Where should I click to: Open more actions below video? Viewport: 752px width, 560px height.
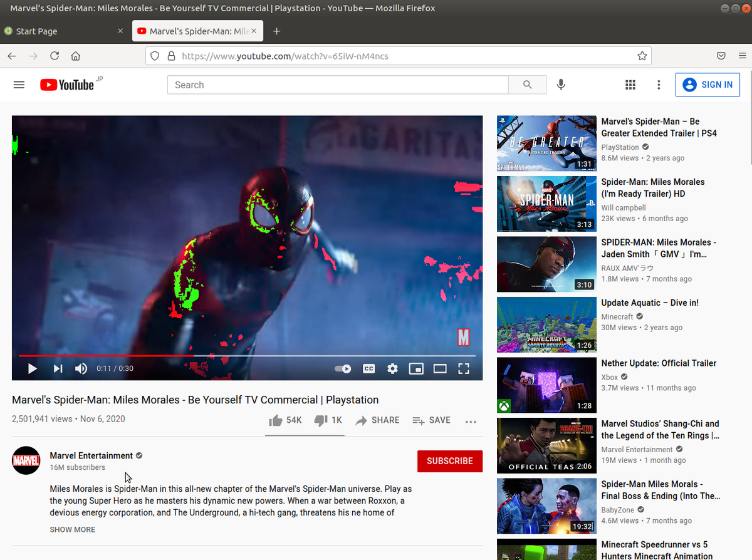[471, 422]
